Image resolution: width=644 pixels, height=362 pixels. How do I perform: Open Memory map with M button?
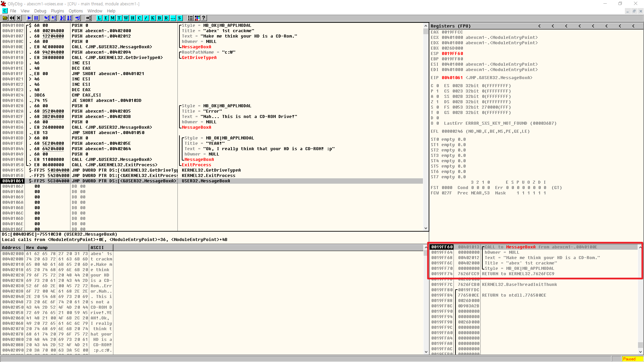112,18
